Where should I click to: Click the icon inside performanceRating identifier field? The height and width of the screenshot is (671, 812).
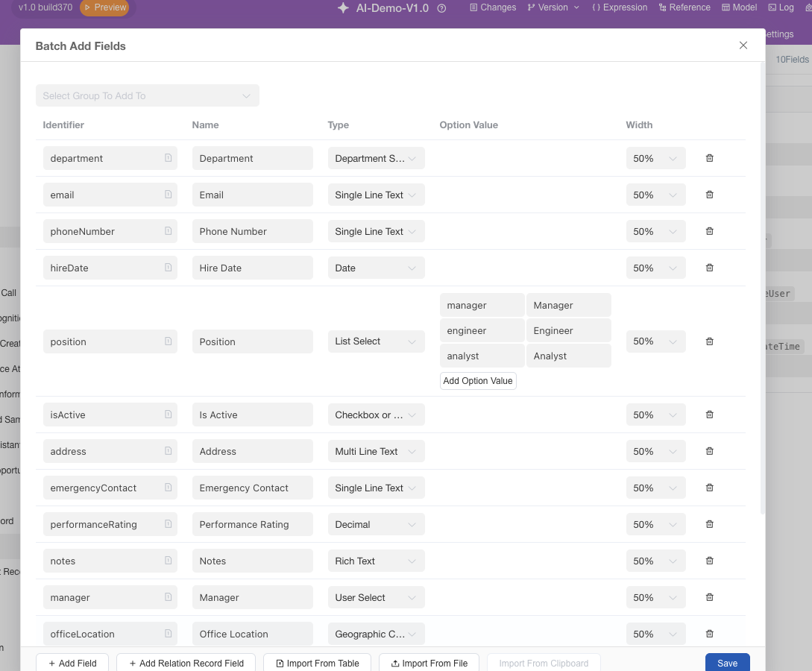point(168,524)
